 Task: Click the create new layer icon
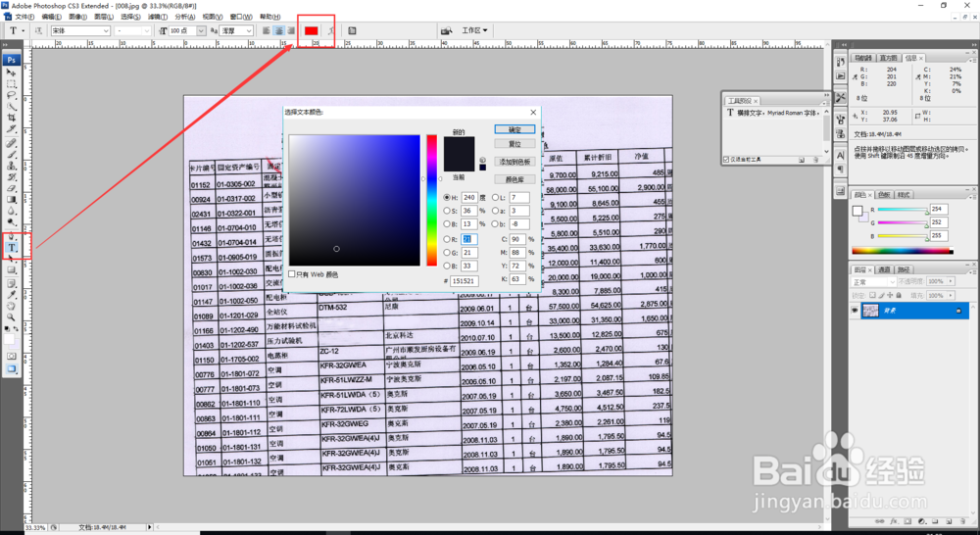(949, 521)
